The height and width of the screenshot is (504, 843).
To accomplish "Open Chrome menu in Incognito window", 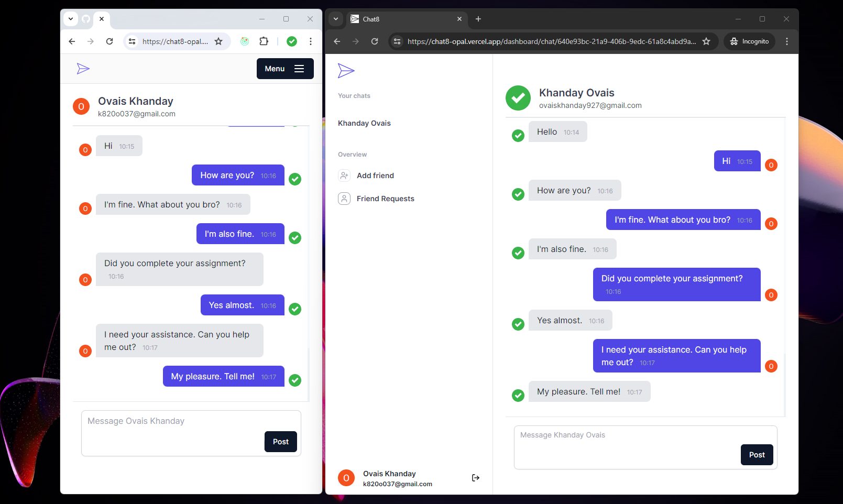I will tap(787, 41).
